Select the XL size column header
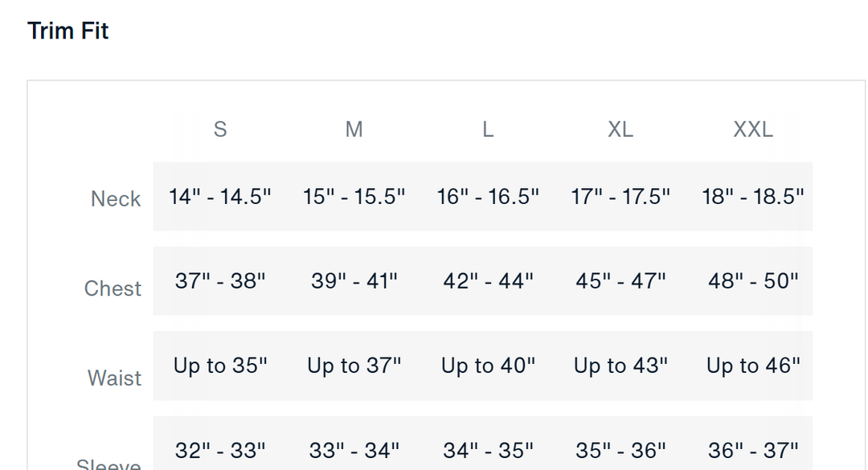 (620, 129)
